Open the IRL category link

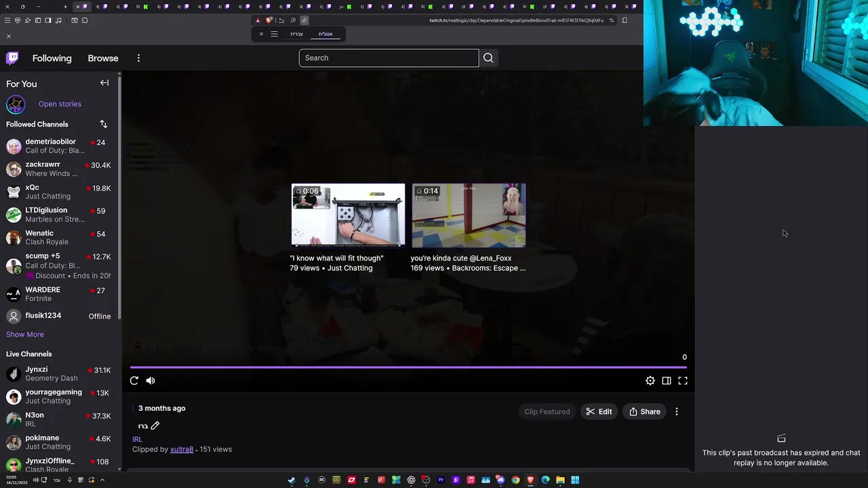coord(137,439)
